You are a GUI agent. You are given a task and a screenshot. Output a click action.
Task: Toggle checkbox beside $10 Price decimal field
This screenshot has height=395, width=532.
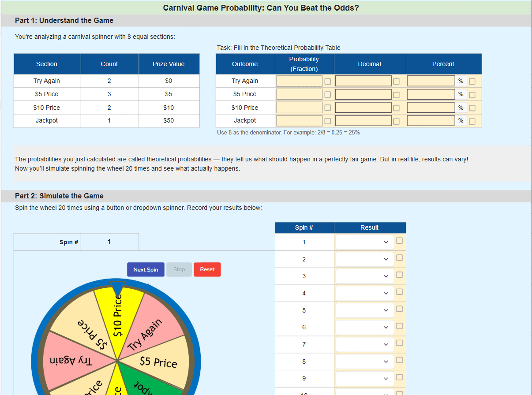coord(396,108)
